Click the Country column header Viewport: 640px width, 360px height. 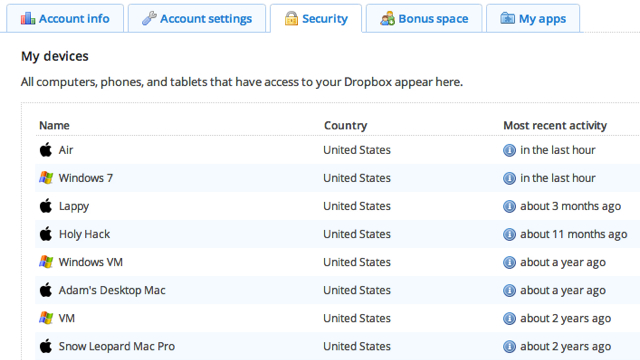[x=345, y=125]
